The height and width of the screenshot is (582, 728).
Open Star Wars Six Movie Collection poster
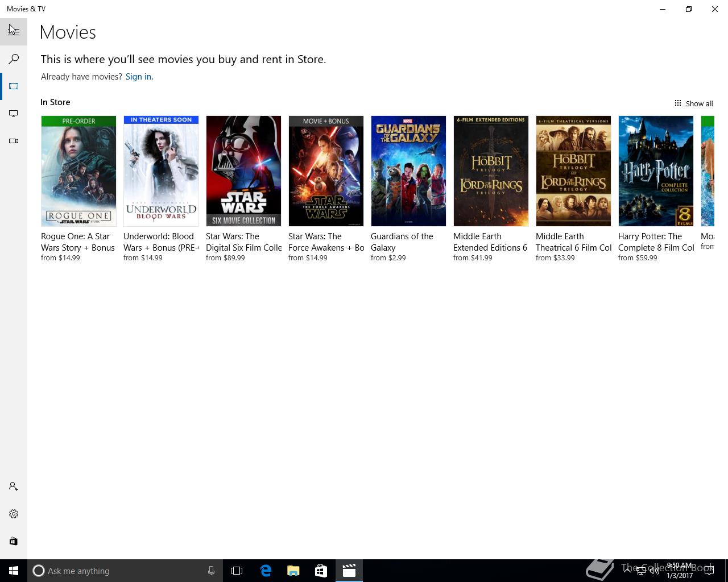tap(243, 171)
